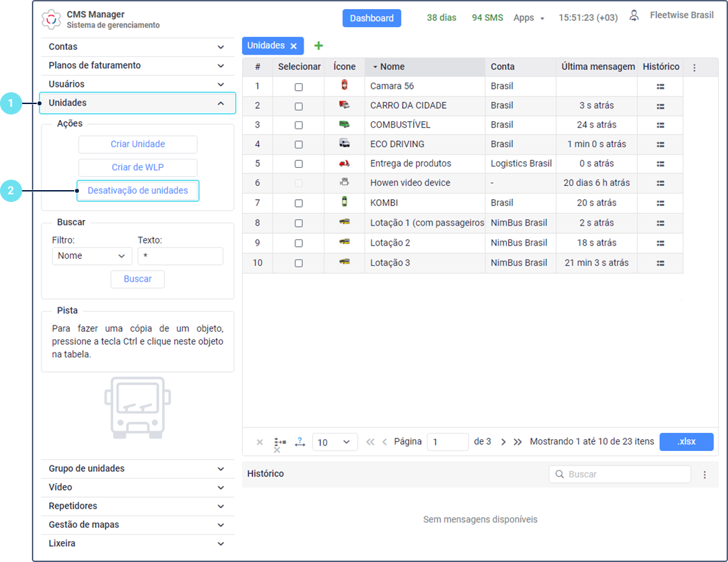Click the Última mensagem column header
Viewport: 728px width, 562px height.
(x=597, y=67)
